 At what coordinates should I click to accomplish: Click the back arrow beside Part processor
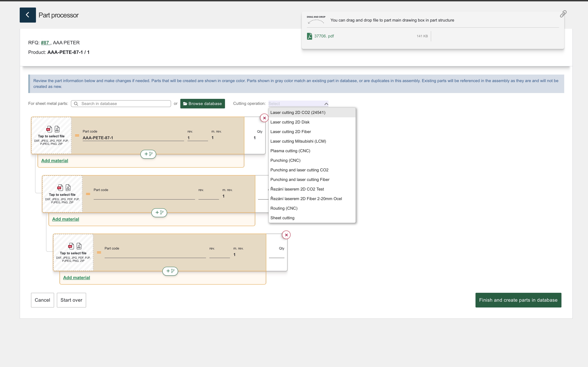point(28,15)
